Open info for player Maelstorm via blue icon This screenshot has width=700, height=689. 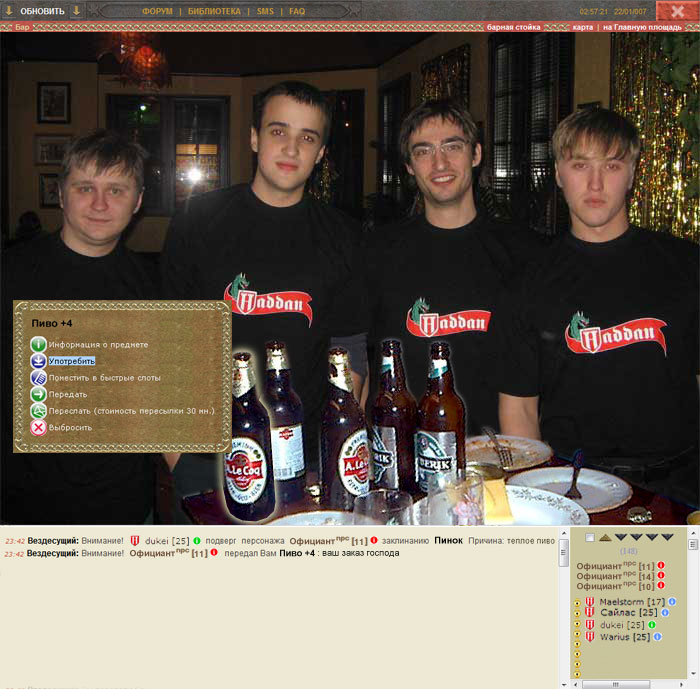click(672, 602)
